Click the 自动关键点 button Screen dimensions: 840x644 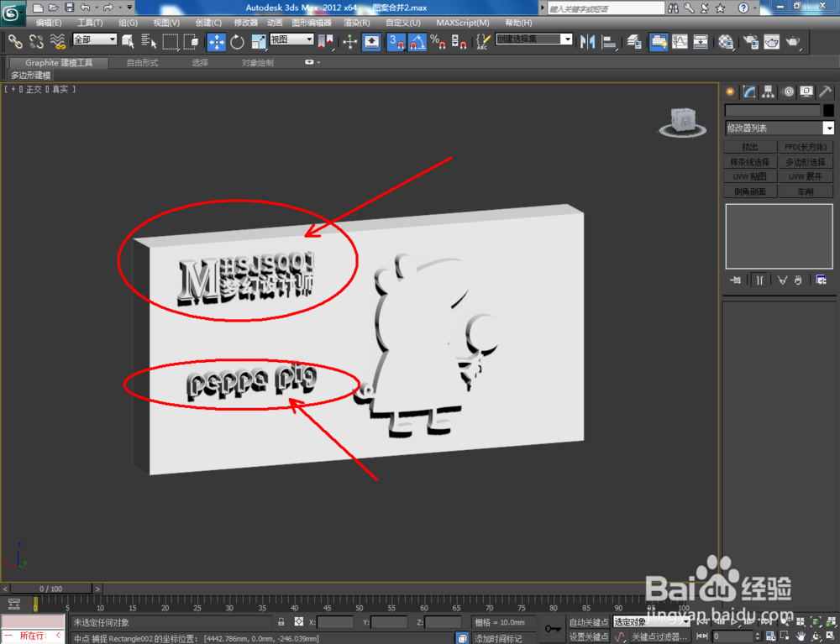click(x=588, y=622)
